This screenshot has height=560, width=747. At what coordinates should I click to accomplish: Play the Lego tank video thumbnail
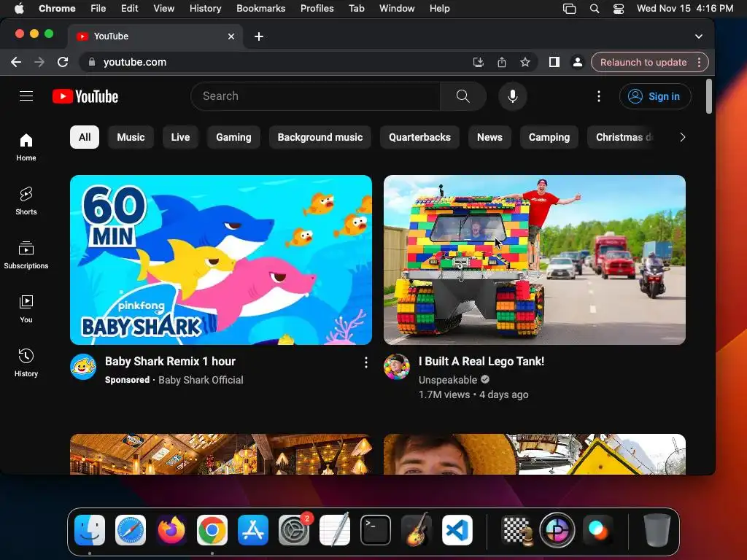(x=535, y=260)
